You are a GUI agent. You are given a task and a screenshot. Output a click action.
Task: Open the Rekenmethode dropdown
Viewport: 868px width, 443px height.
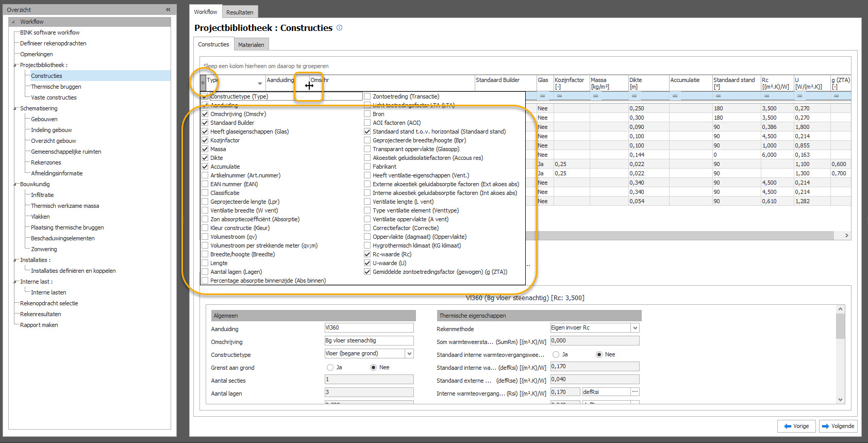pos(635,328)
